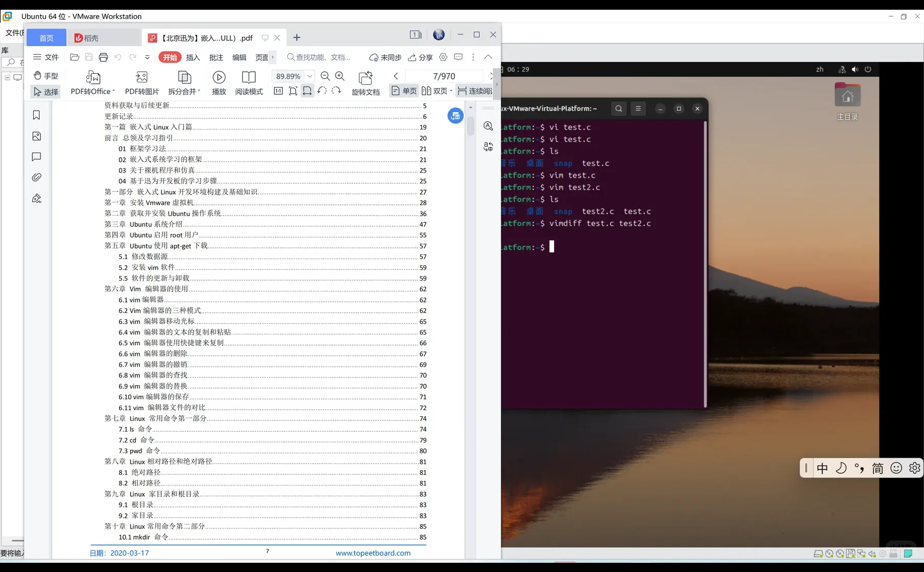
Task: Open the PDF转Office converter
Action: pyautogui.click(x=92, y=82)
